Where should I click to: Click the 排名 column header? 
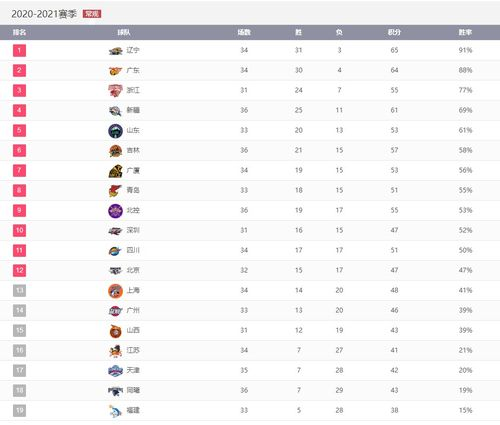19,32
